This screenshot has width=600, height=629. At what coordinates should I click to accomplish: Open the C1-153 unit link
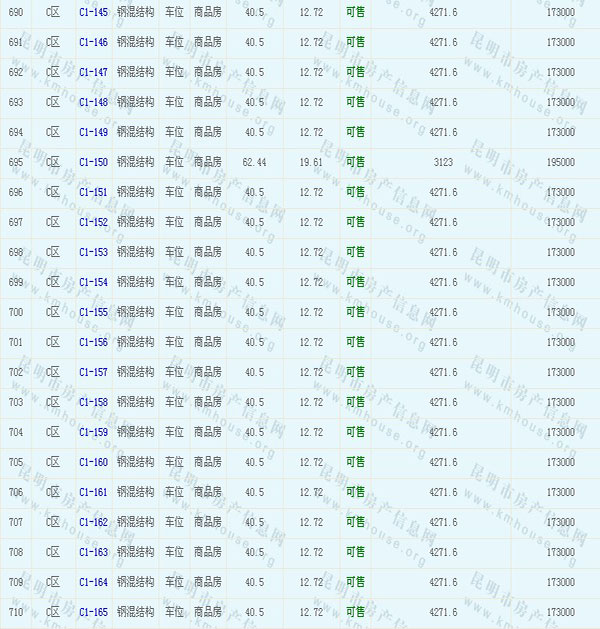point(93,253)
